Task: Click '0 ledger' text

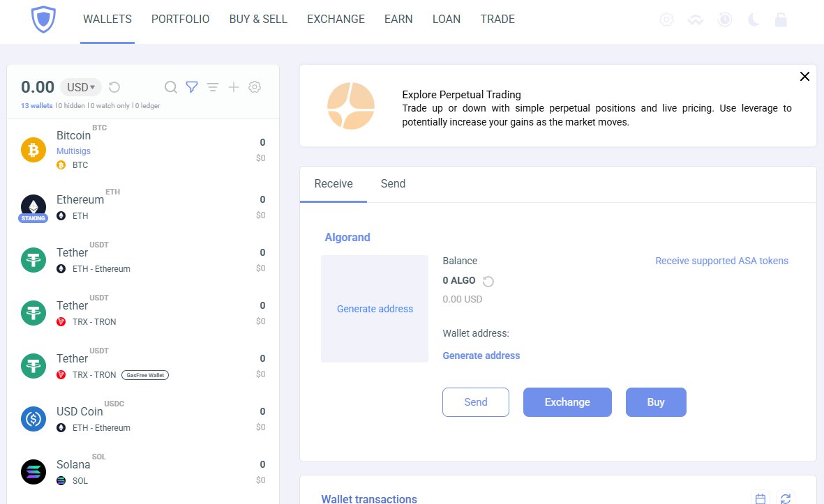Action: 148,105
